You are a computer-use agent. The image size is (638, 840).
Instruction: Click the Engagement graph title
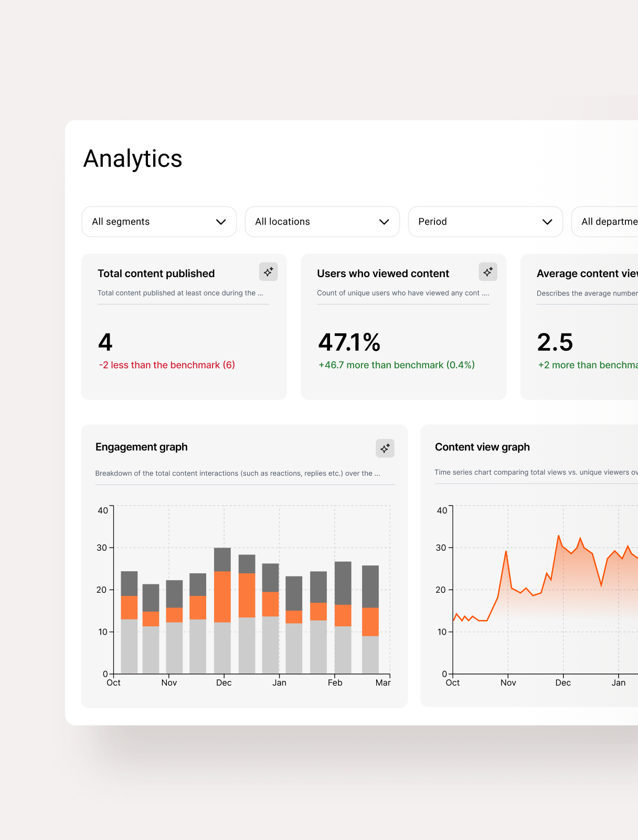[x=142, y=447]
